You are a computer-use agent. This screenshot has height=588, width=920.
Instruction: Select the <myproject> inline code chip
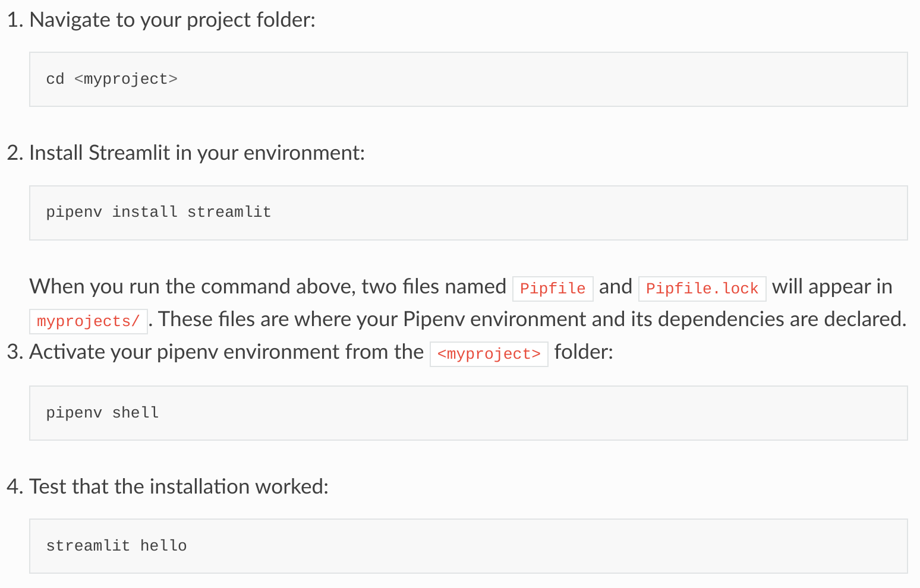[489, 353]
